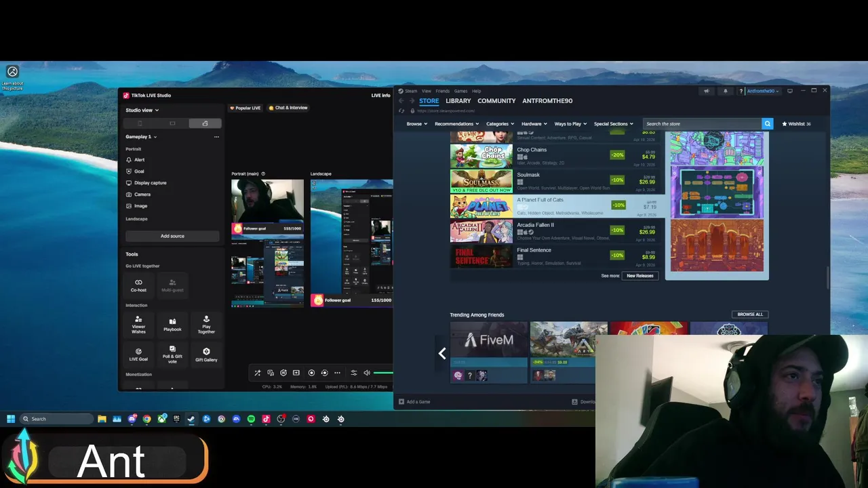Switch to the Steam LIBRARY tab

[458, 101]
